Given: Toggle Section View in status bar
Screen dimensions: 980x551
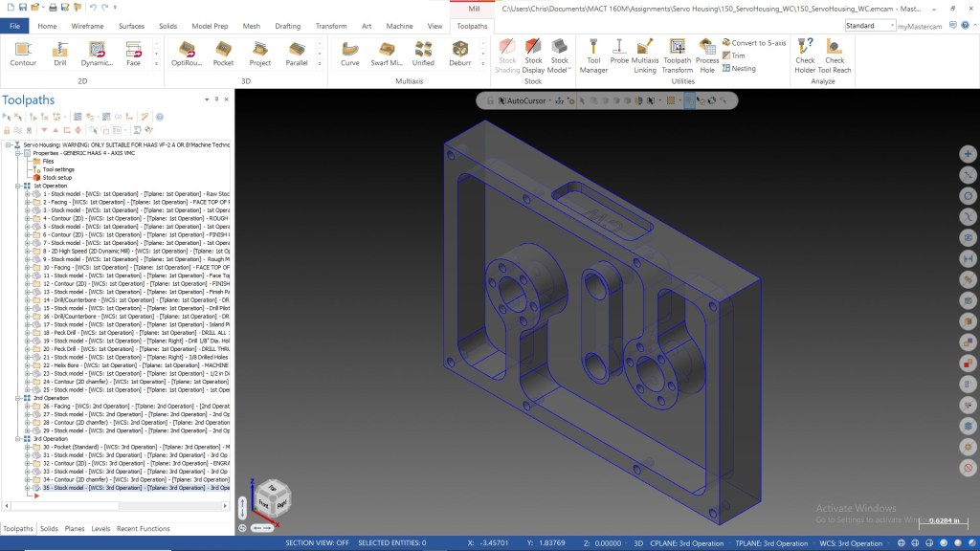Looking at the screenshot, I should 317,543.
